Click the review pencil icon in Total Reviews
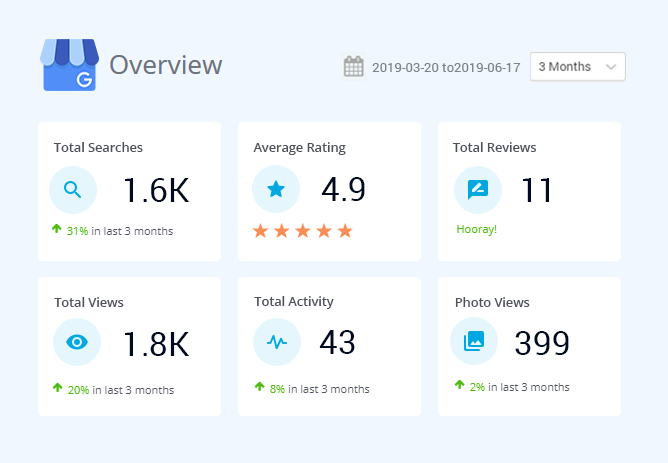Image resolution: width=668 pixels, height=463 pixels. [477, 190]
